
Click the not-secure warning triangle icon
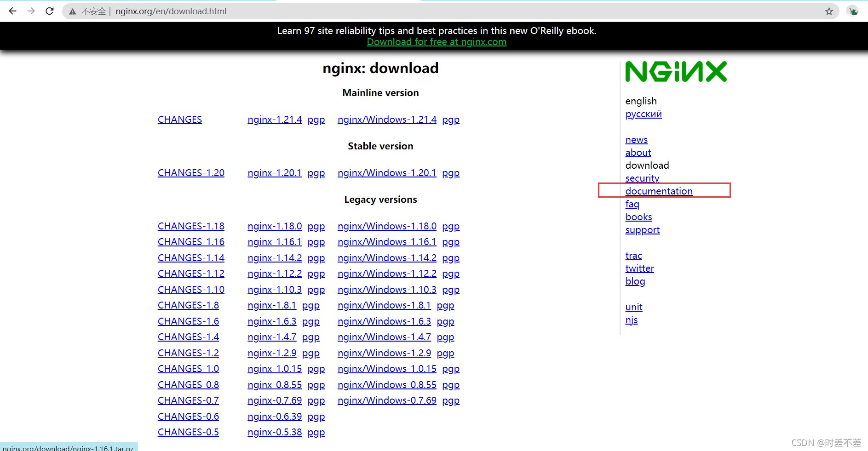[73, 11]
